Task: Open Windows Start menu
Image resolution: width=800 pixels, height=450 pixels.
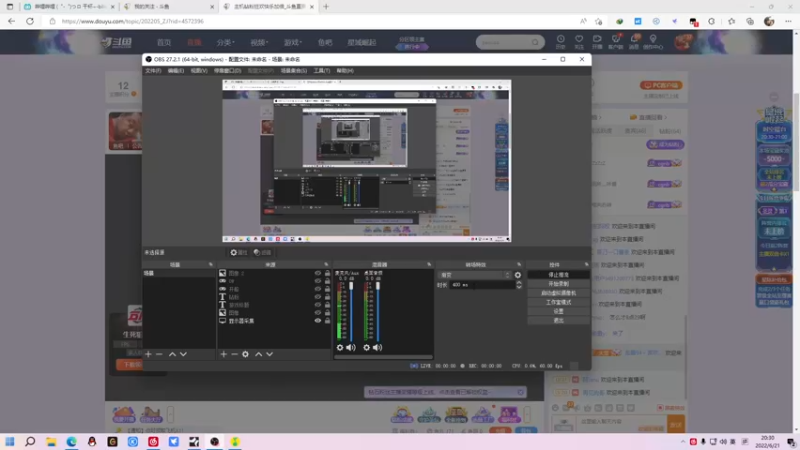Action: 10,441
